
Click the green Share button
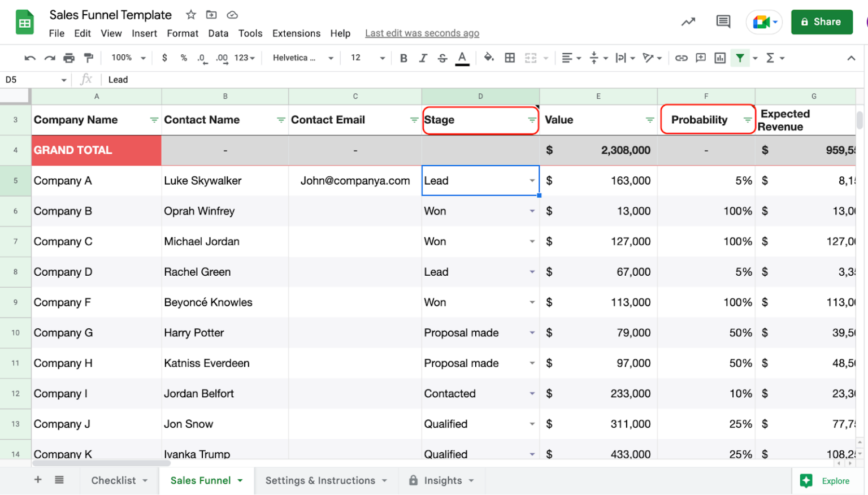pos(822,22)
